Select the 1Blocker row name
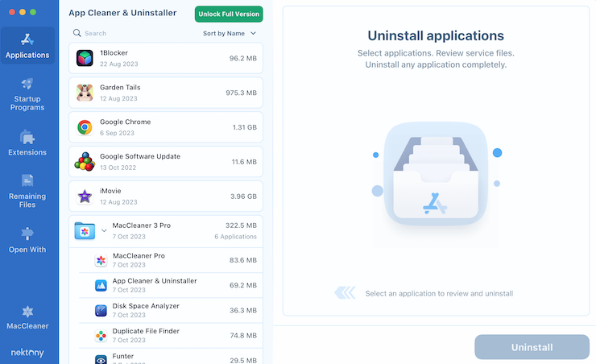 (114, 53)
